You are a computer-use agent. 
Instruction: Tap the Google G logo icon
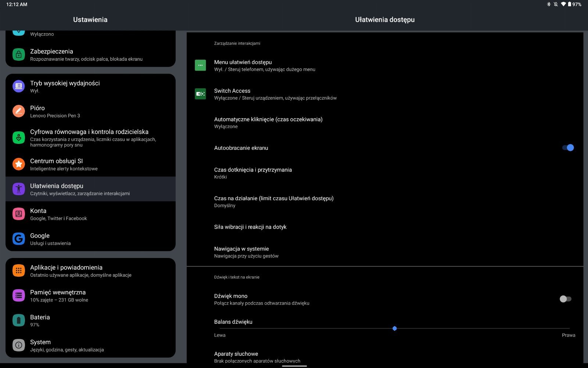coord(18,239)
